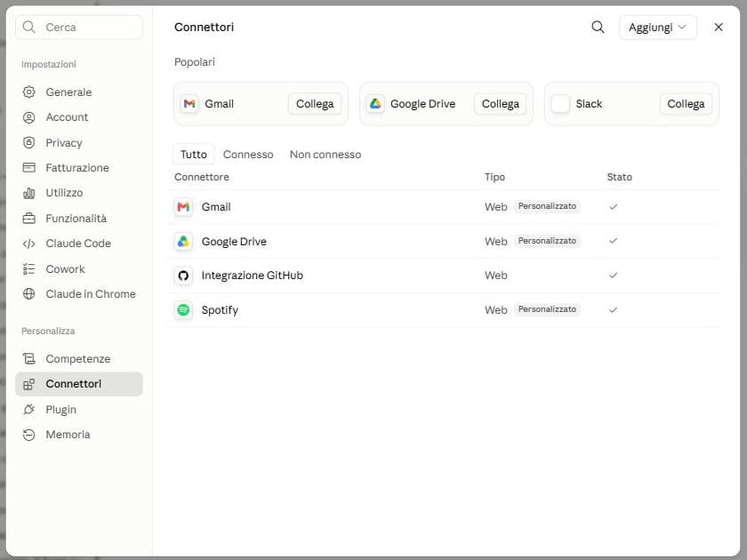Click the Spotify logo in the connector table
Viewport: 747px width, 560px height.
pyautogui.click(x=183, y=310)
